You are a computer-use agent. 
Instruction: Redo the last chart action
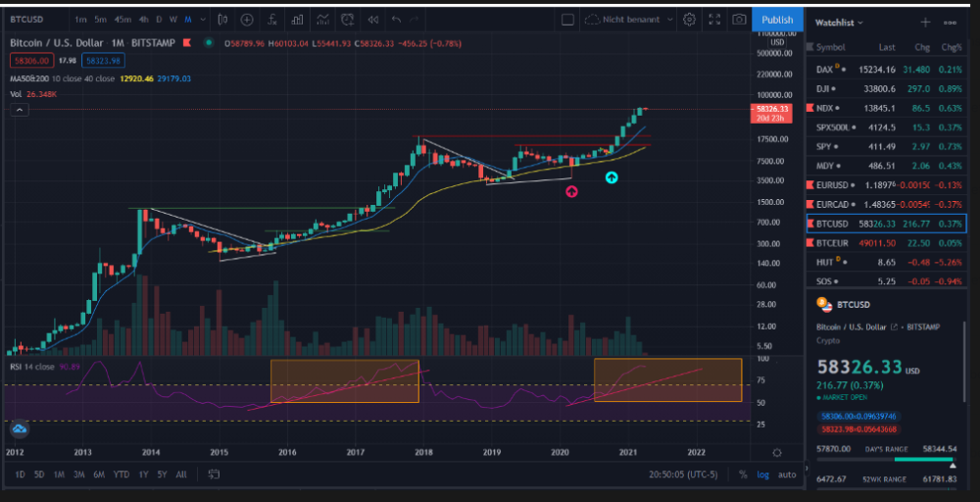[x=414, y=20]
